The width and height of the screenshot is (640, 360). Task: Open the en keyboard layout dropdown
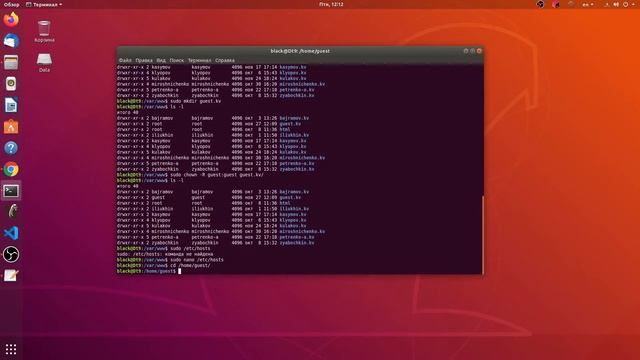[588, 4]
